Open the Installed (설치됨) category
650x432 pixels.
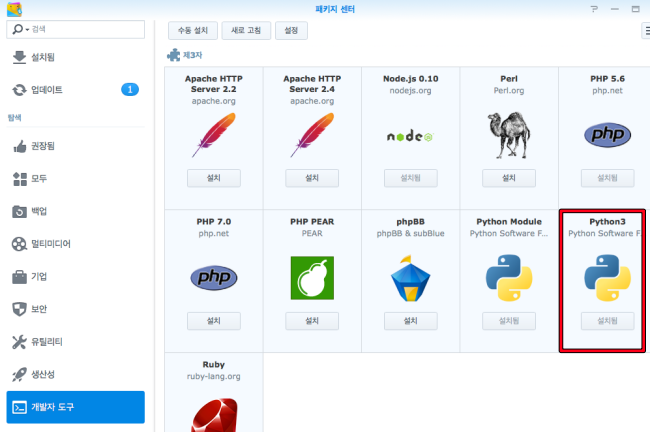tap(75, 57)
